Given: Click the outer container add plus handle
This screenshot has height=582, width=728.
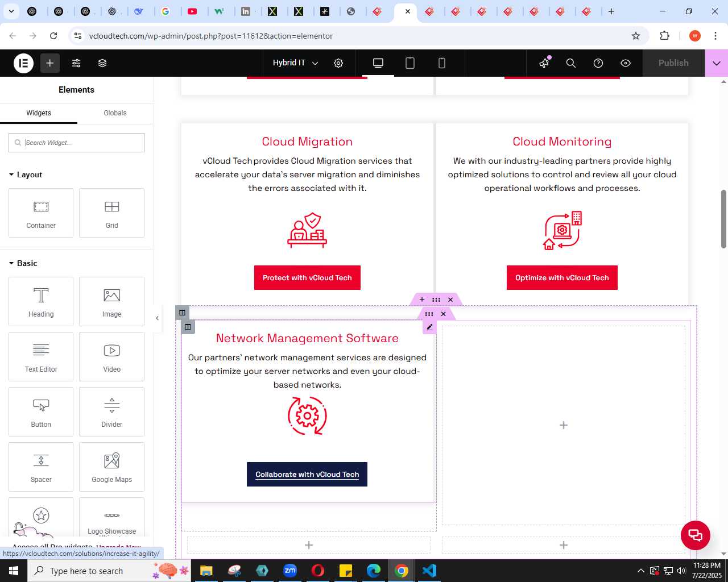Looking at the screenshot, I should 422,300.
